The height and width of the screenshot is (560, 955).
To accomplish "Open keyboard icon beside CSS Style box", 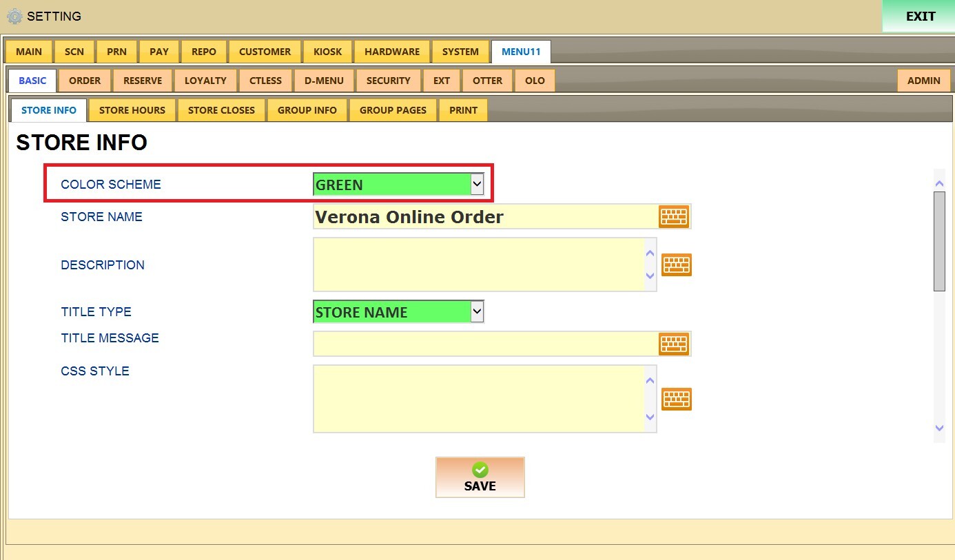I will pos(677,399).
